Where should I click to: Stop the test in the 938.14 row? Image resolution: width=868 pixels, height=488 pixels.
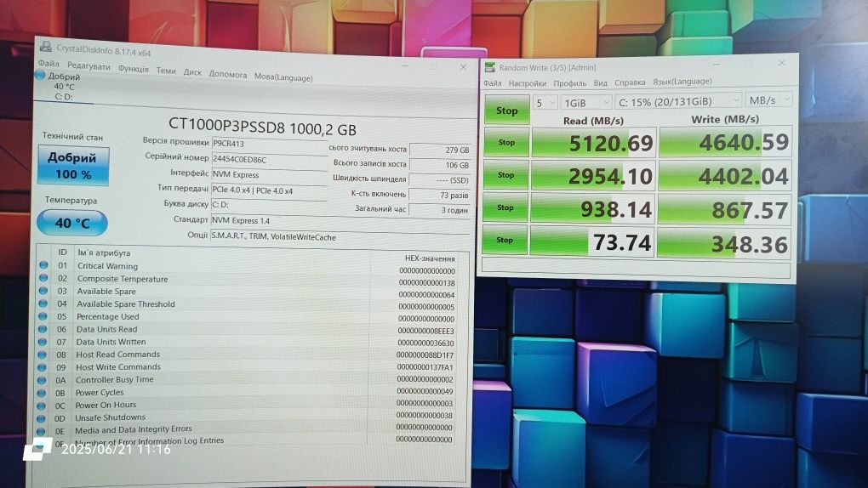pos(505,207)
